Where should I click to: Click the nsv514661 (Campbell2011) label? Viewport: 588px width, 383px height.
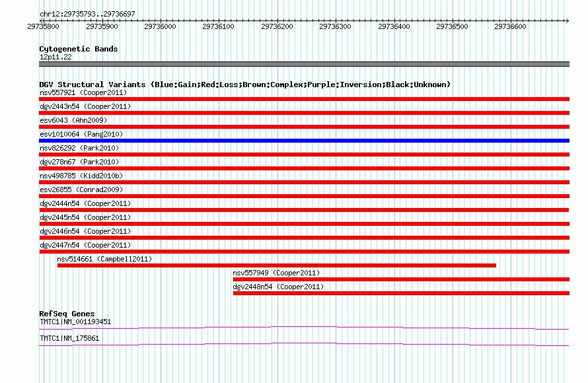coord(104,259)
